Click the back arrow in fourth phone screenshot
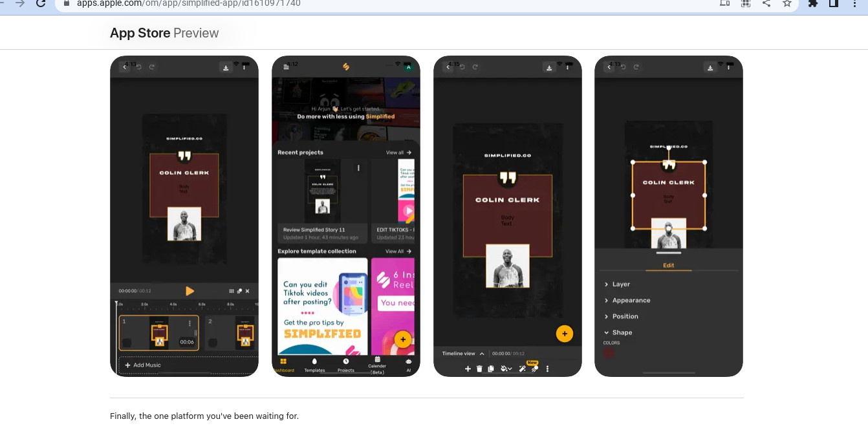Viewport: 868px width, 428px height. (609, 67)
